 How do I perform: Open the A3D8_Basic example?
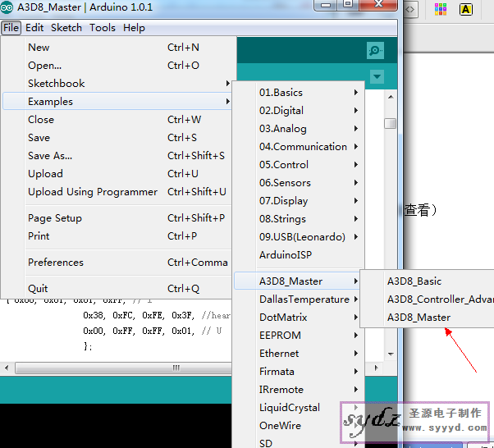pyautogui.click(x=414, y=281)
